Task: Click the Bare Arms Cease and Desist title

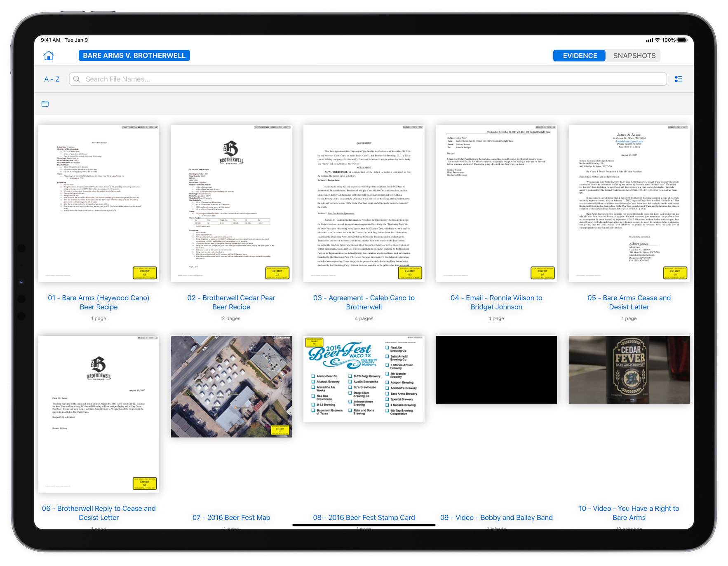Action: coord(629,302)
